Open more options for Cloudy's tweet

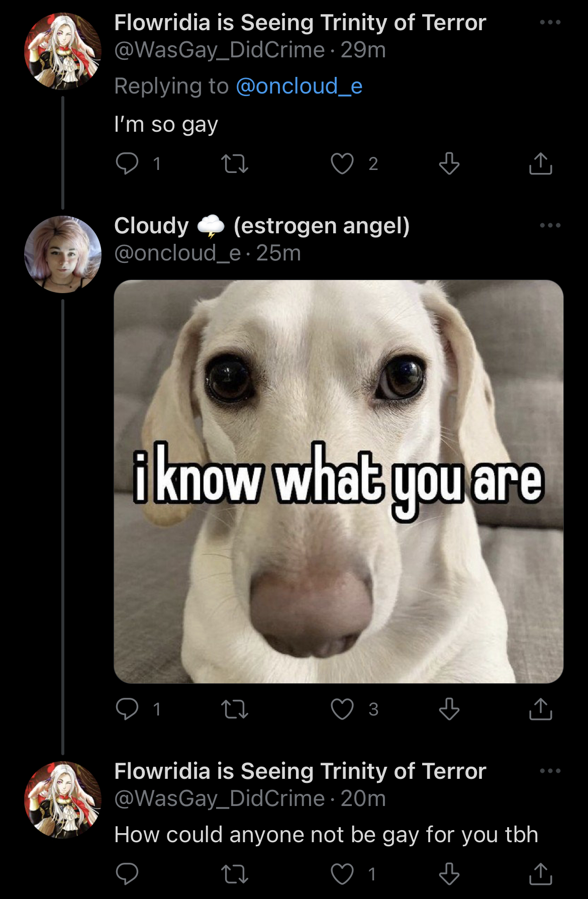(550, 225)
